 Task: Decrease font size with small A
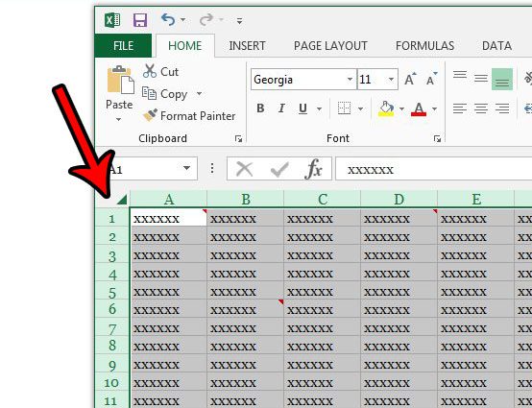click(x=431, y=79)
